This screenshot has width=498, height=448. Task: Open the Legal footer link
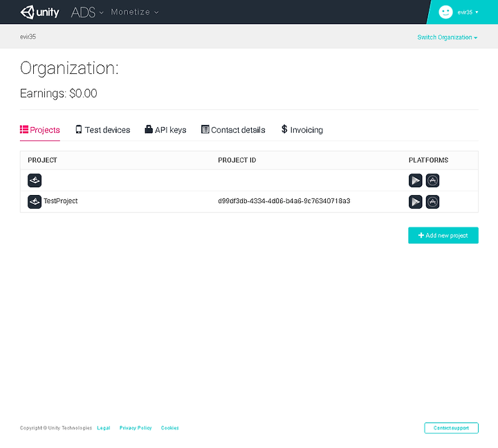click(x=104, y=428)
